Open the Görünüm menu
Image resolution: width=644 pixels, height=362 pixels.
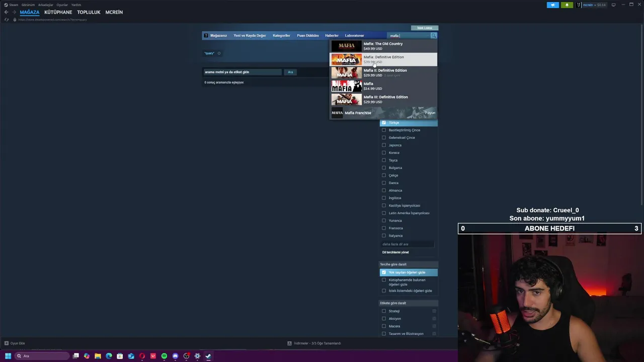click(x=28, y=5)
